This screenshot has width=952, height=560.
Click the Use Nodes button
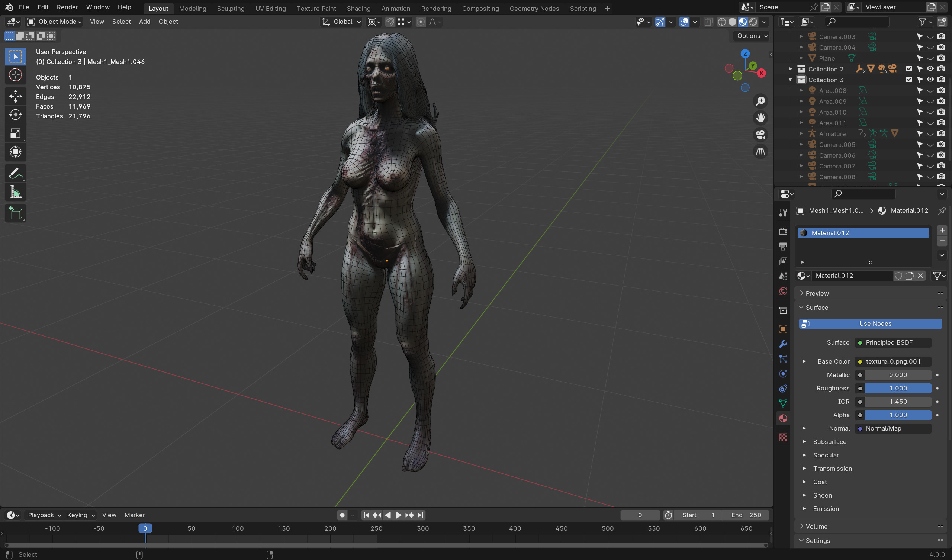coord(870,324)
